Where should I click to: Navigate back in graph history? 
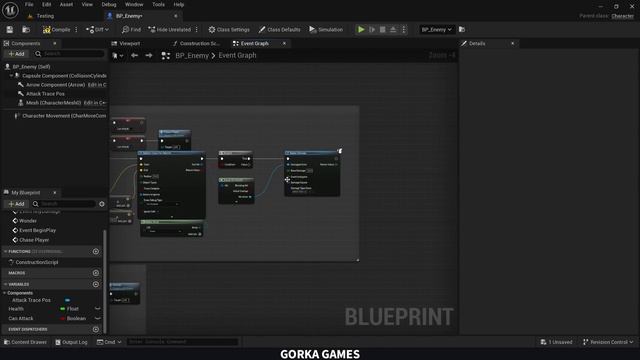coord(134,56)
